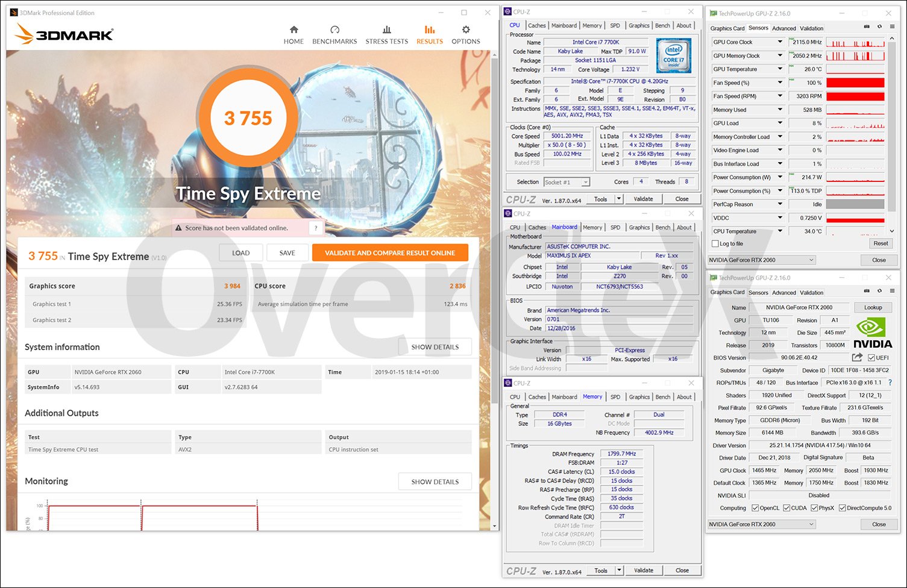The height and width of the screenshot is (588, 907).
Task: Open Validation tab in GPU-Z Graphics Card window
Action: point(811,293)
